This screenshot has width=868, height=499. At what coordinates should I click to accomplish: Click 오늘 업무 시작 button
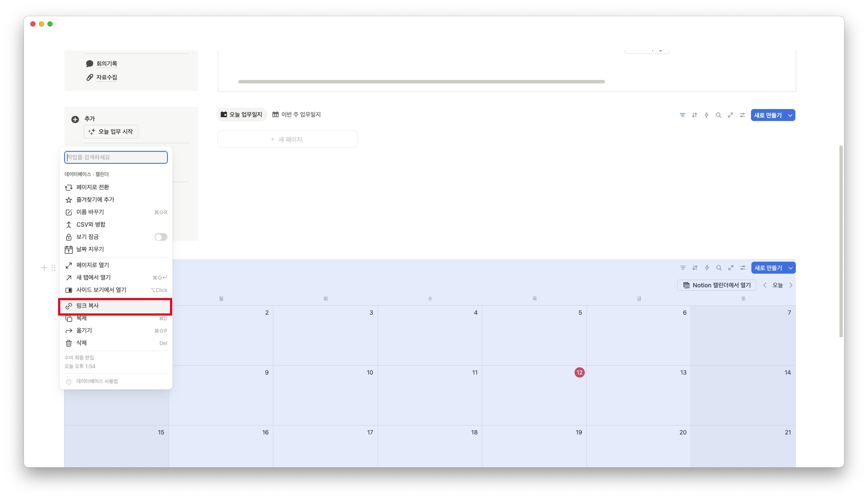[x=111, y=132]
